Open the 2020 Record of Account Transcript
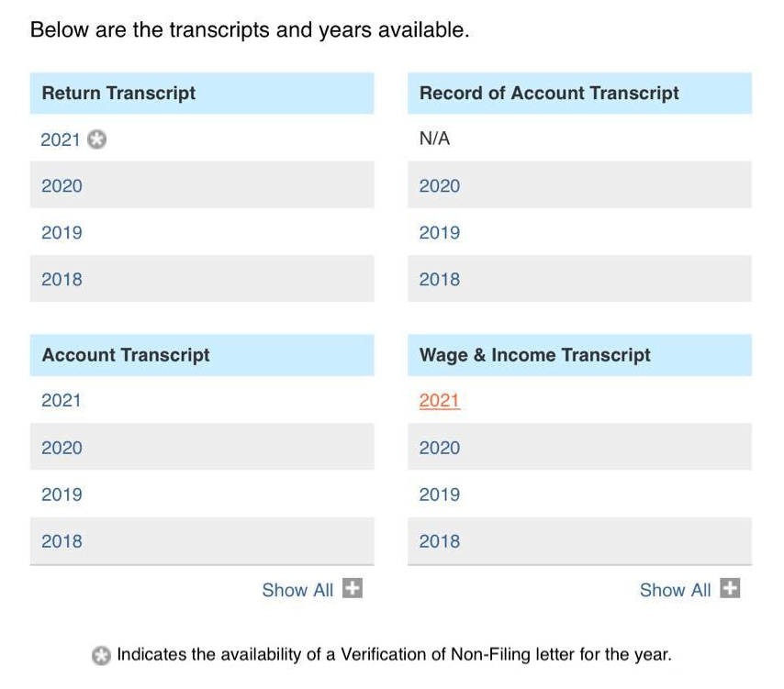 point(439,186)
